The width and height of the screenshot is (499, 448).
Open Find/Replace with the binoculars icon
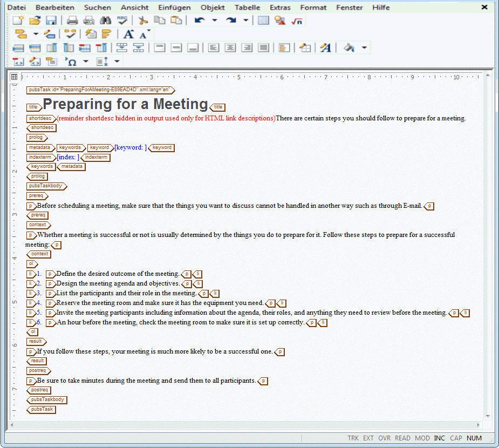tap(105, 21)
